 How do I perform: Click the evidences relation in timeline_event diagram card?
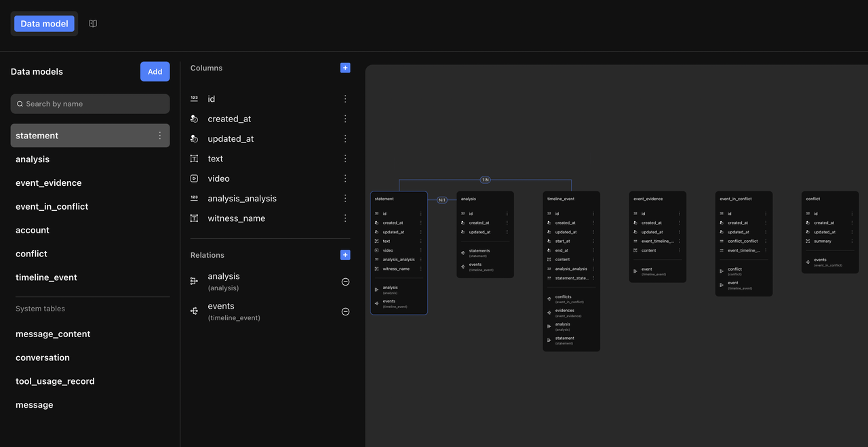(x=571, y=312)
